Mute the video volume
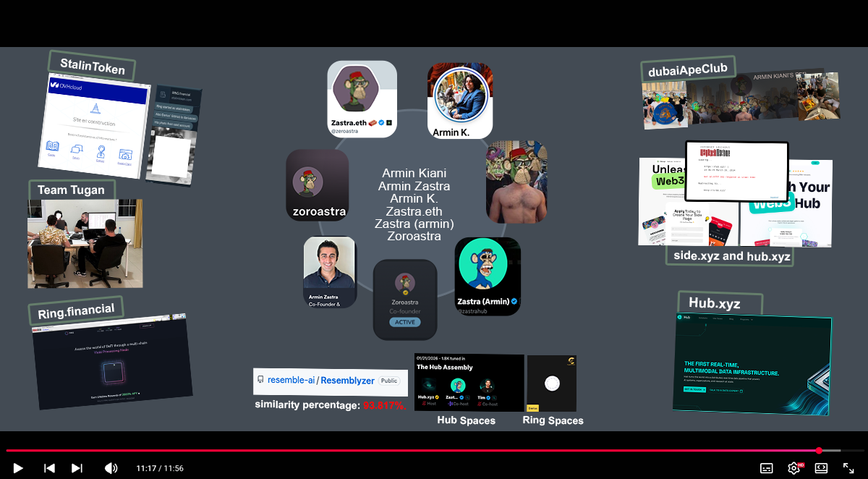The width and height of the screenshot is (868, 479). [x=111, y=468]
